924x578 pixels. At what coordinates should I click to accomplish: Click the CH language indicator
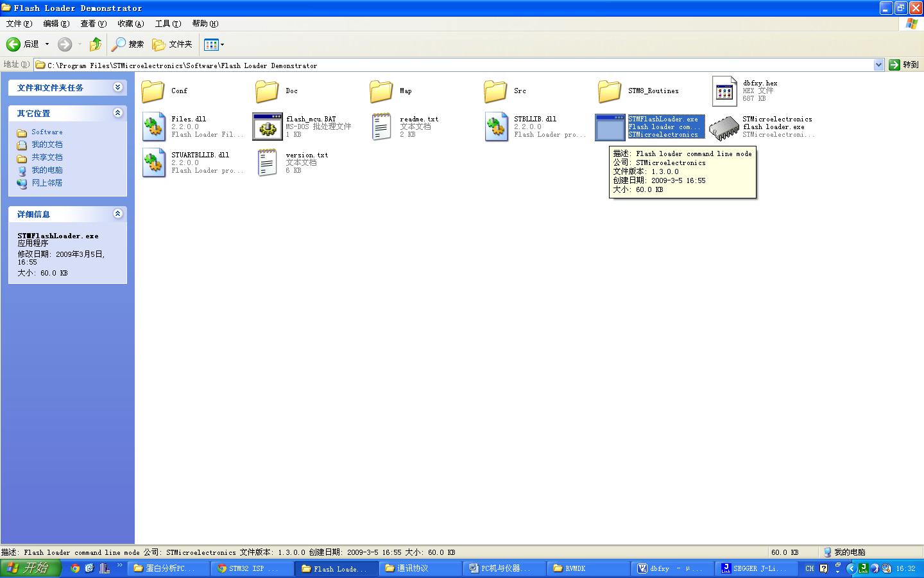[x=809, y=568]
